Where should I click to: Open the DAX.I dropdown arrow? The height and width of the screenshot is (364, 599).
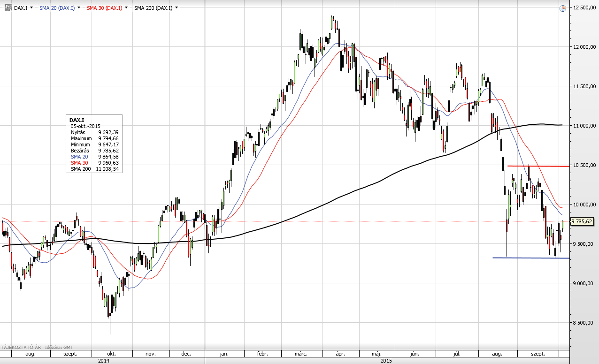click(x=31, y=8)
